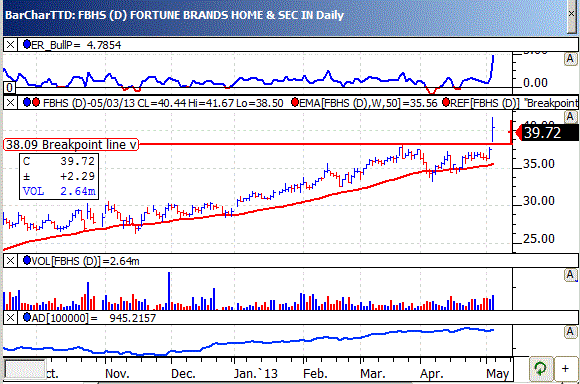Click the 0 baseline label in ER_BullP pane
The image size is (580, 384).
click(x=10, y=88)
